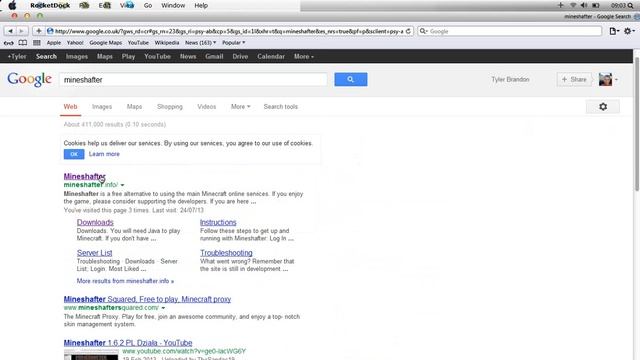Image resolution: width=640 pixels, height=360 pixels.
Task: Open the mineshaftersquared.com result options arrow
Action: click(x=163, y=308)
